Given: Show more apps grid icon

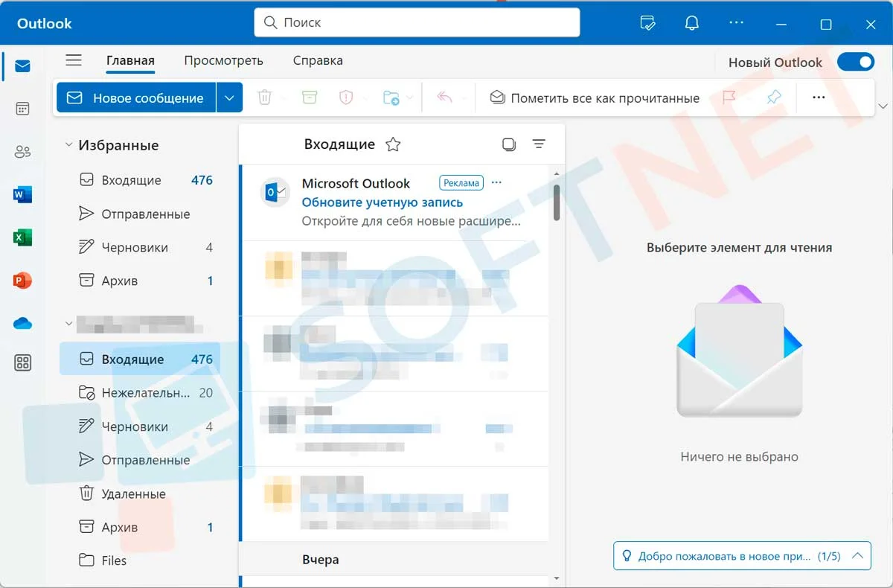Looking at the screenshot, I should point(22,363).
